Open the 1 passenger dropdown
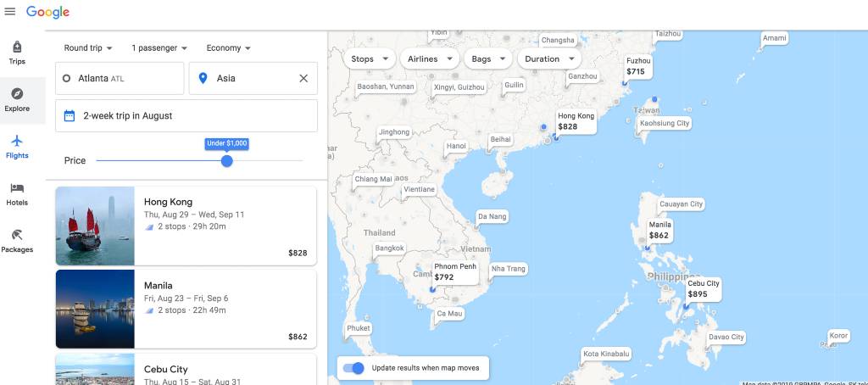This screenshot has height=385, width=868. pos(159,48)
